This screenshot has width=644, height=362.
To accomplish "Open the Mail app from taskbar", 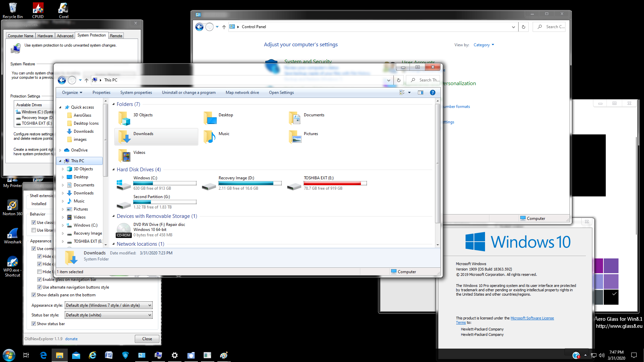I will pyautogui.click(x=76, y=355).
